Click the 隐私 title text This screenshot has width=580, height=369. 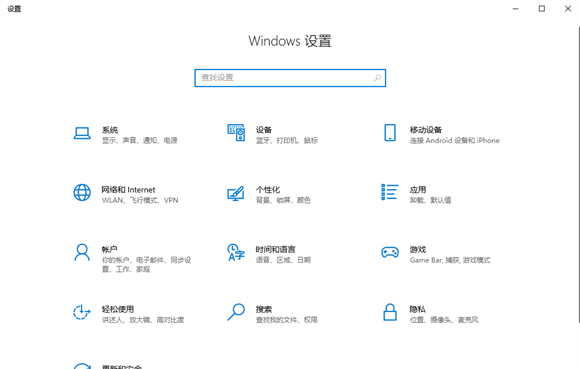coord(418,309)
